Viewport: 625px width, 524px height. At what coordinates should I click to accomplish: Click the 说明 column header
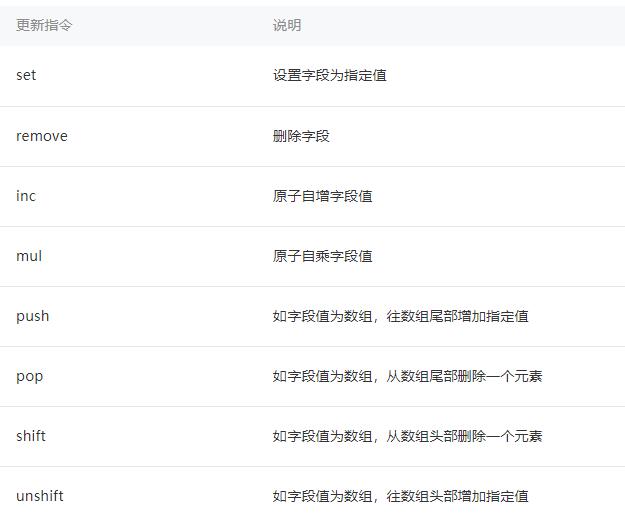pos(287,25)
